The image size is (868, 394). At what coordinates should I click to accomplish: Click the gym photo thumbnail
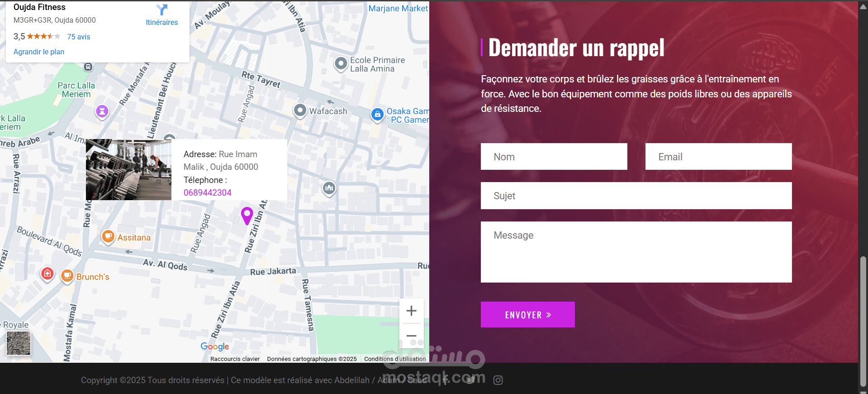pos(128,169)
